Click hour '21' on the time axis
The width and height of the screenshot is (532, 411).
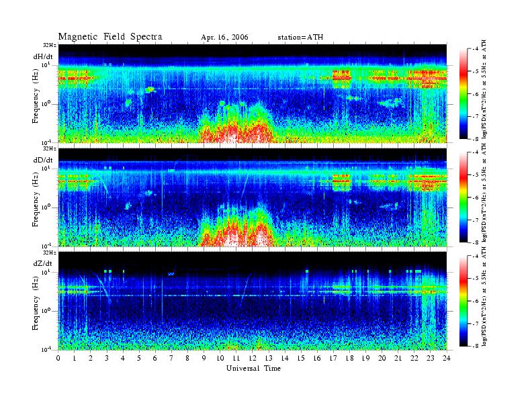click(x=398, y=359)
